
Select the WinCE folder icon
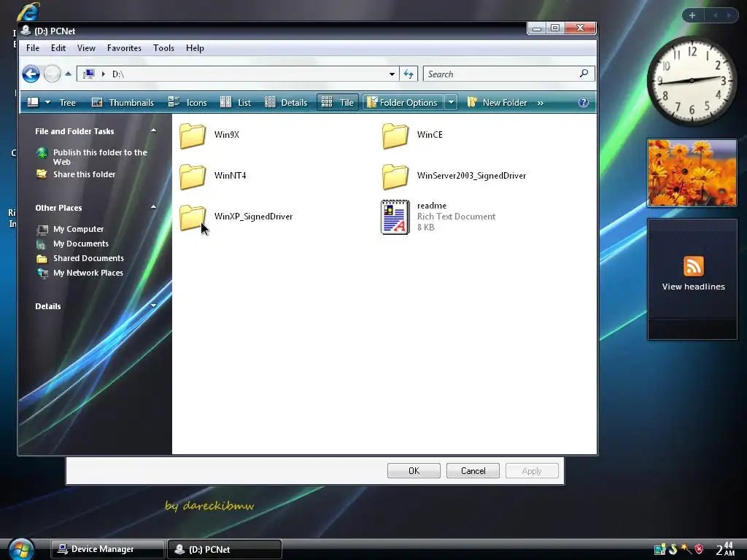tap(395, 135)
